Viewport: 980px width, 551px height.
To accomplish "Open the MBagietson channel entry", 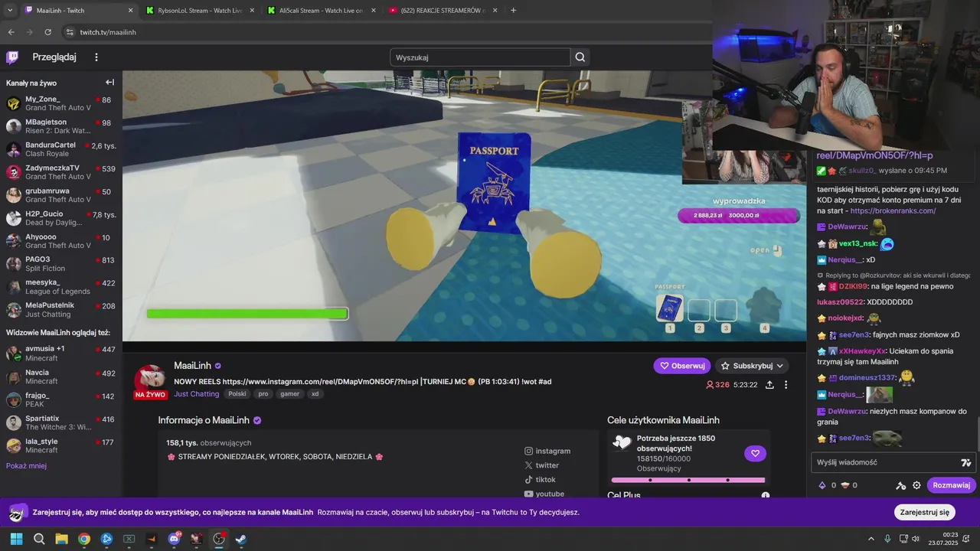I will tap(61, 126).
